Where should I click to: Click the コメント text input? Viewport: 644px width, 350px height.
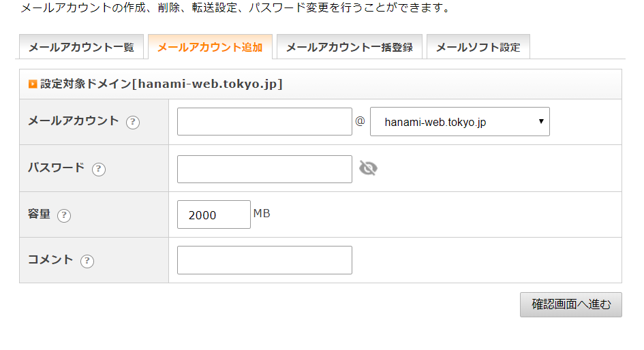coord(264,260)
